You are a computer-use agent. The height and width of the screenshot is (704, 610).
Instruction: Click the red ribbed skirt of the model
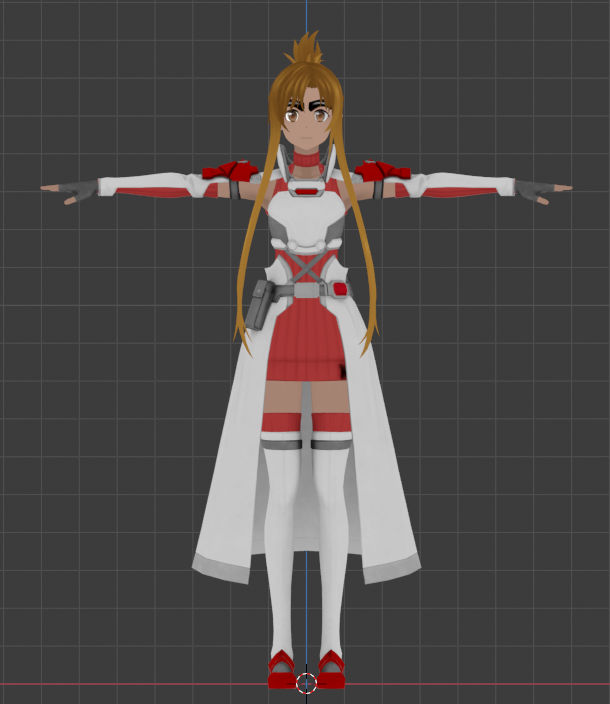click(306, 341)
